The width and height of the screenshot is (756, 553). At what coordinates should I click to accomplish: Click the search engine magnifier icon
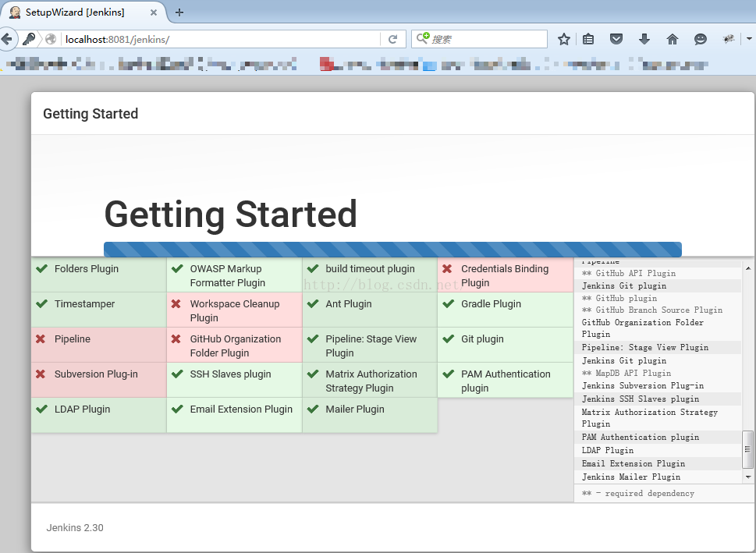click(423, 38)
